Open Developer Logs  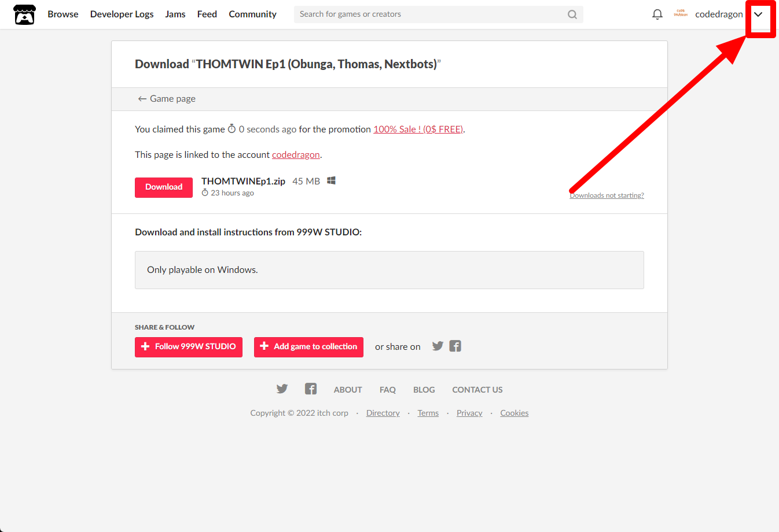pyautogui.click(x=122, y=14)
